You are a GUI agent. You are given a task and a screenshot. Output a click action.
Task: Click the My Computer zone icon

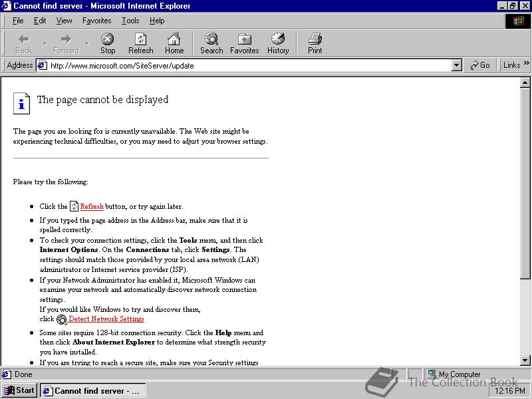pos(432,374)
